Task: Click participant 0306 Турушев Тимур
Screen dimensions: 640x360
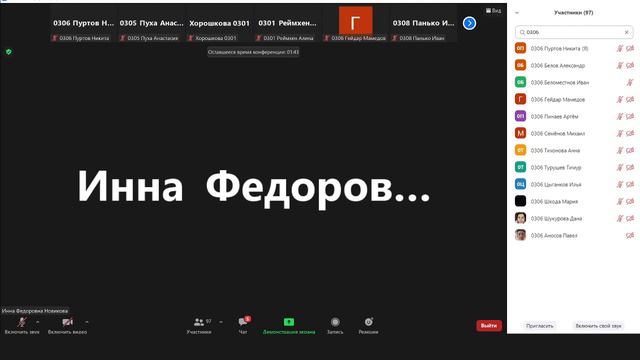Action: tap(573, 167)
